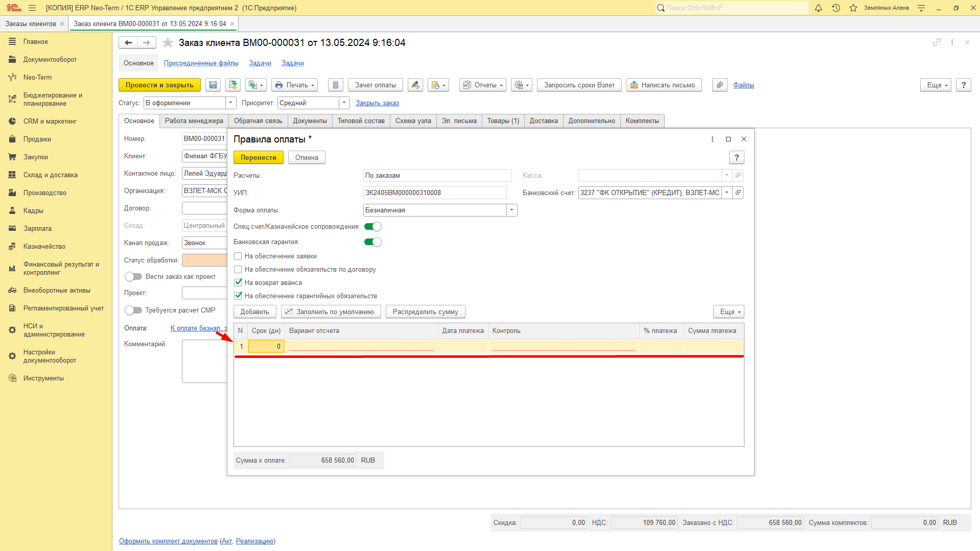Uncheck На возврат аванса
This screenshot has width=980, height=551.
[x=238, y=283]
